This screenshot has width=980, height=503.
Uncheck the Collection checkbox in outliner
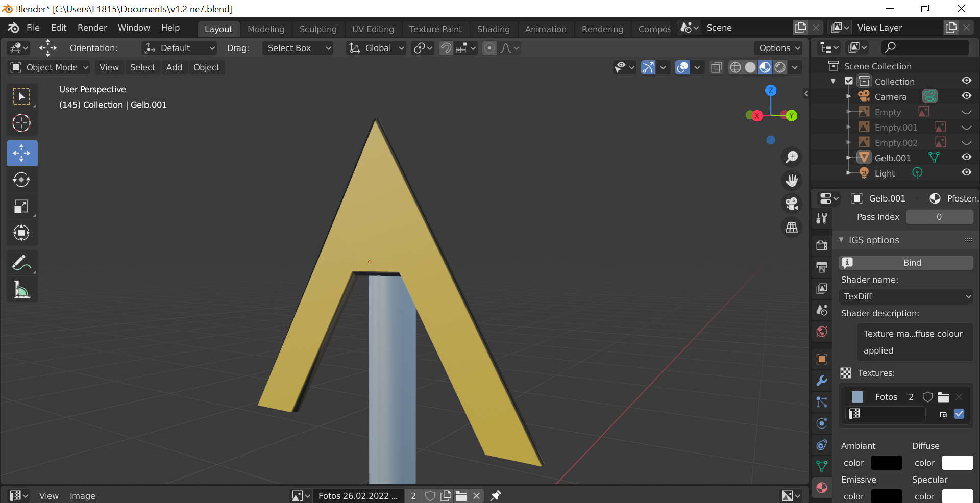849,81
